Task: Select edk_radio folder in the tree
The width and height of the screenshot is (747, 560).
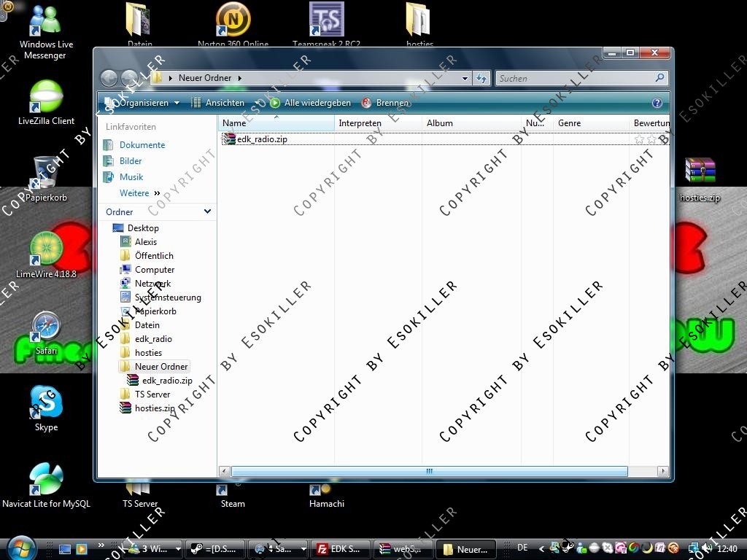Action: [153, 339]
